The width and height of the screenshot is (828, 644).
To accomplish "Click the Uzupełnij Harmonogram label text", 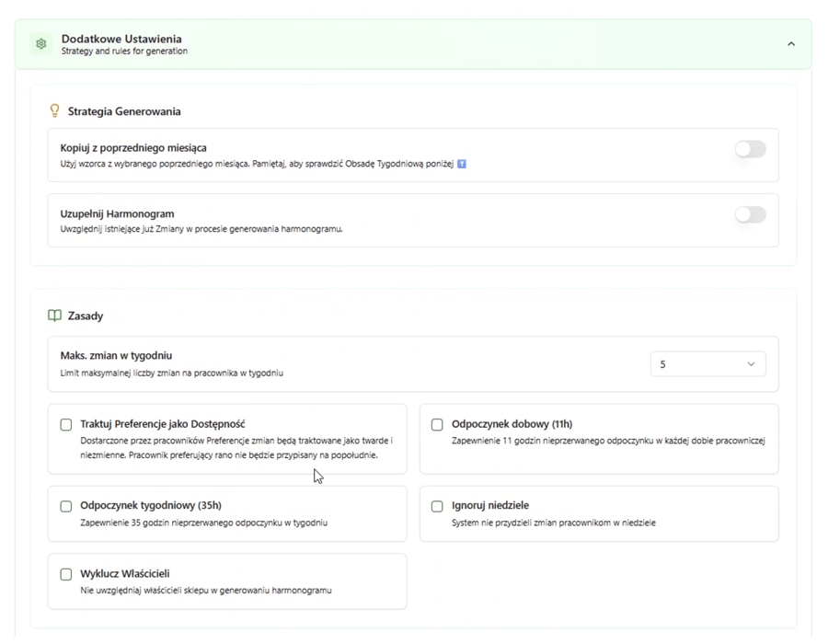I will click(x=117, y=213).
